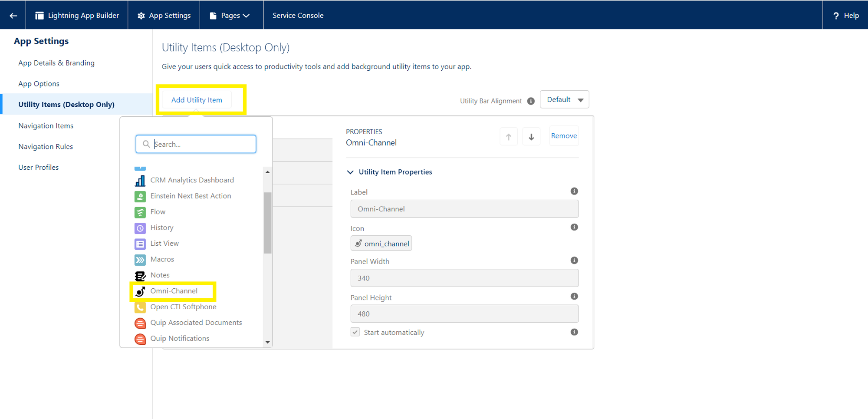The image size is (868, 419).
Task: Select Open CTI Softphone list entry
Action: (183, 307)
